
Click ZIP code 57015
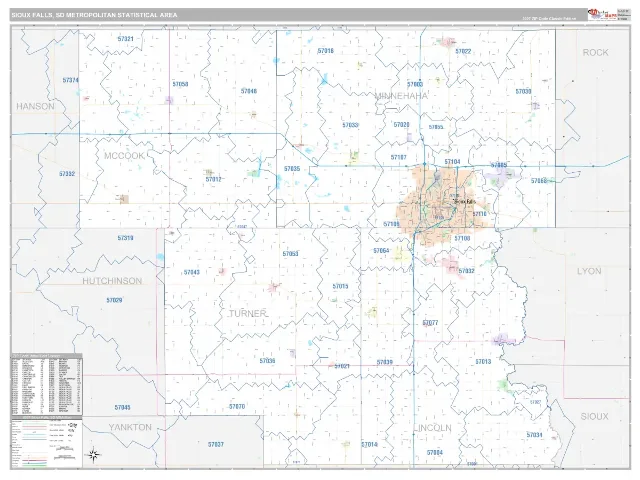[x=340, y=287]
